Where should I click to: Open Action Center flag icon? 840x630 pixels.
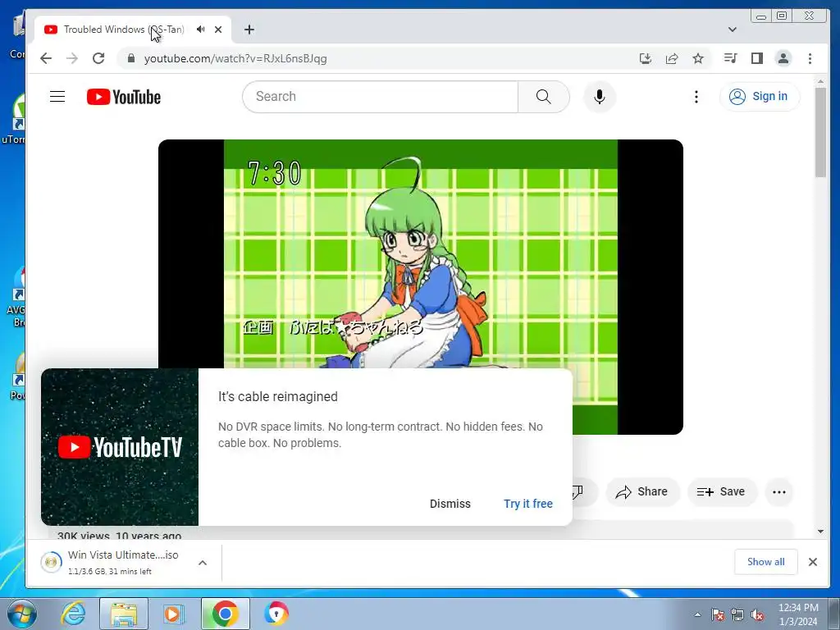(x=717, y=614)
